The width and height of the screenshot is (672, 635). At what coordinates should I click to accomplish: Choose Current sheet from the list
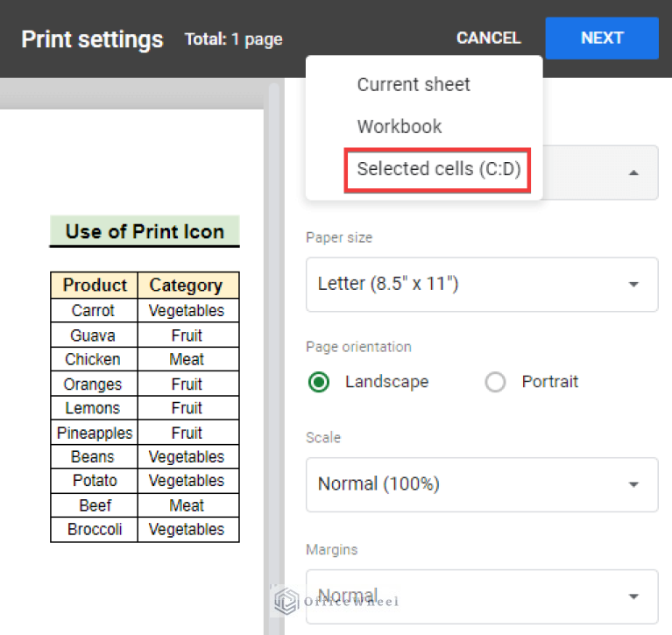click(413, 85)
